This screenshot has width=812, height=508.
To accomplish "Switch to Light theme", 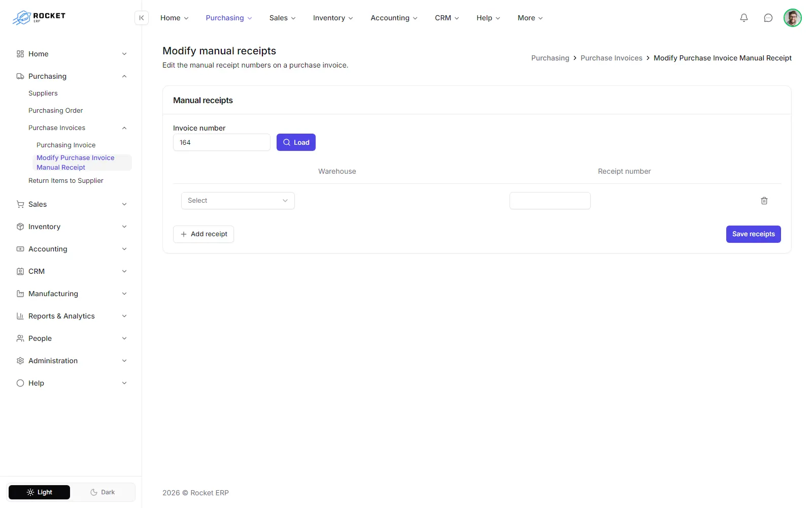I will click(39, 492).
